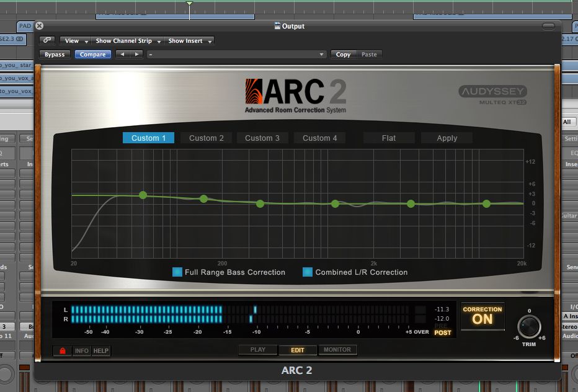Click the TRIM knob
The height and width of the screenshot is (392, 578).
coord(528,327)
